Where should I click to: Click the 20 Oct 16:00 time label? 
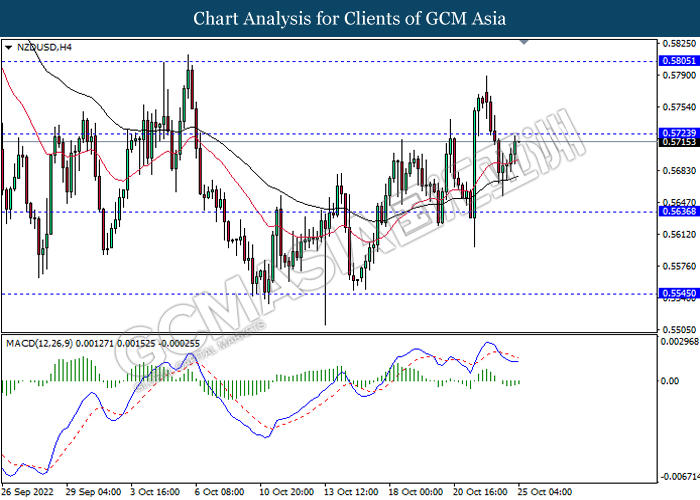point(480,492)
